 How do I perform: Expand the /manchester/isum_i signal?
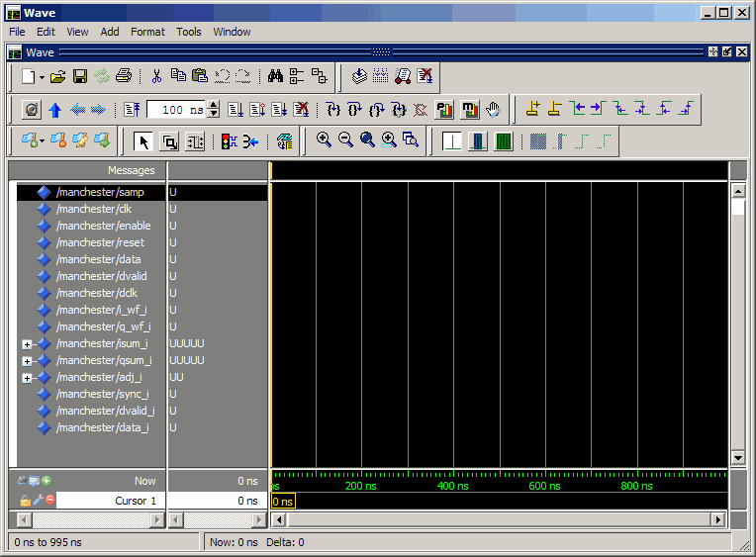tap(27, 344)
